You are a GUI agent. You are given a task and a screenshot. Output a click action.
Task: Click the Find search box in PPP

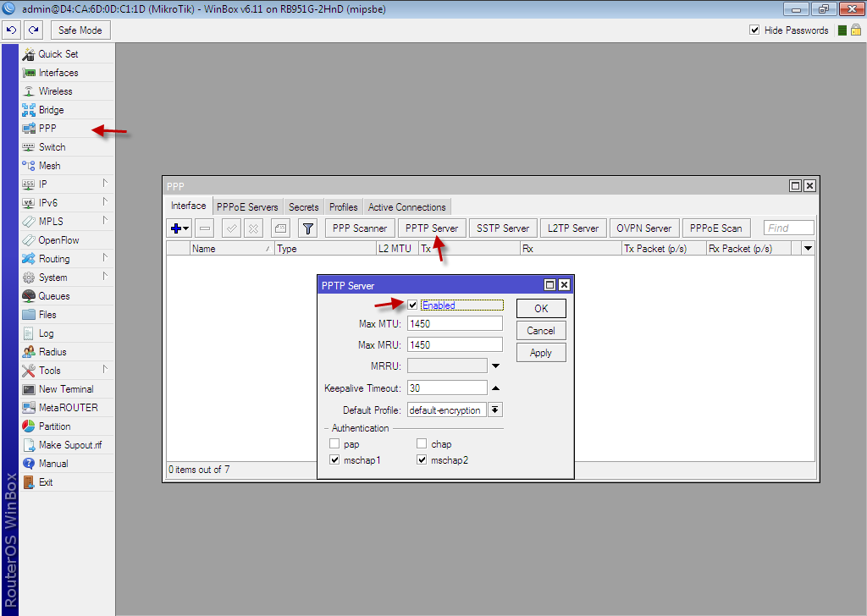[x=789, y=228]
